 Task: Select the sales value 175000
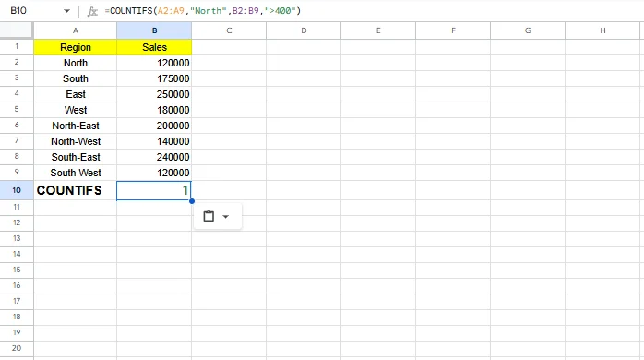(x=154, y=78)
